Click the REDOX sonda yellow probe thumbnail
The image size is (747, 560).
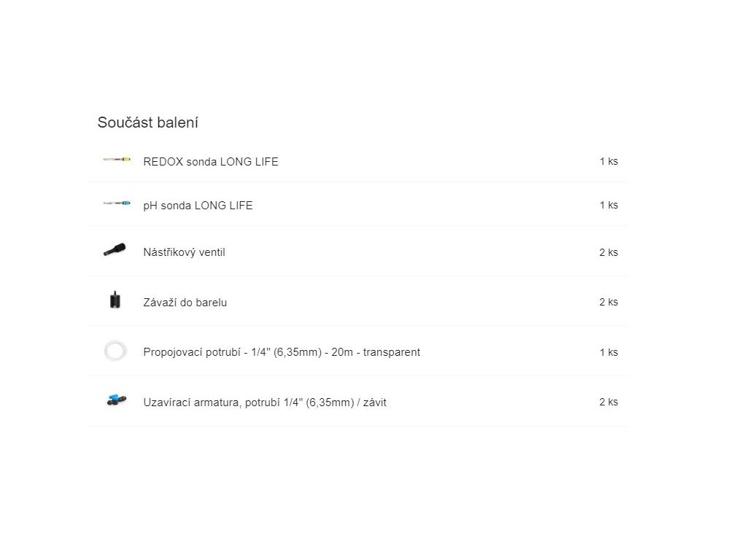coord(117,160)
